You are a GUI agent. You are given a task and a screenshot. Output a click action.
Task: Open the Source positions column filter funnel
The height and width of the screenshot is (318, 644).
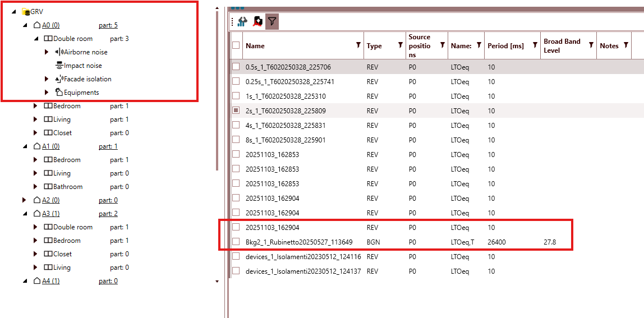point(443,45)
